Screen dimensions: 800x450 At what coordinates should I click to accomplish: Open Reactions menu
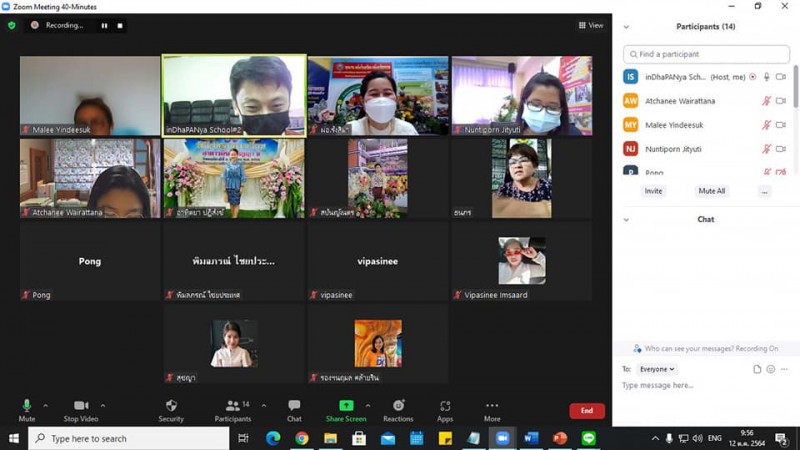click(398, 411)
